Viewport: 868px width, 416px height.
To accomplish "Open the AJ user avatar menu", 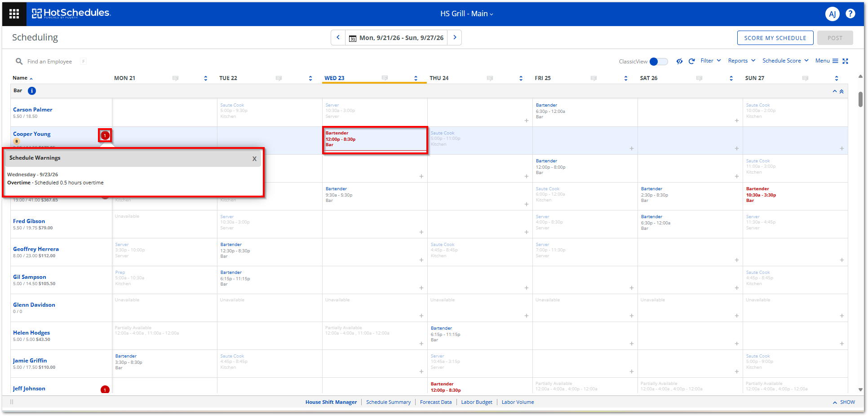I will pyautogui.click(x=832, y=14).
